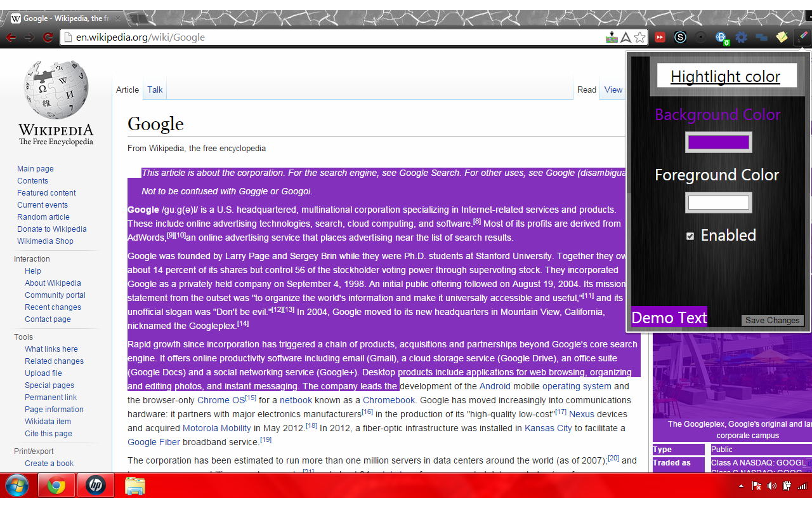Toggle the highlighter extension popup icon
The image size is (812, 508).
coord(802,37)
